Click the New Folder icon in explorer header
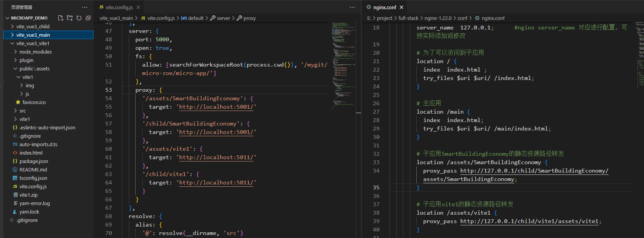This screenshot has height=238, width=644. (x=70, y=18)
